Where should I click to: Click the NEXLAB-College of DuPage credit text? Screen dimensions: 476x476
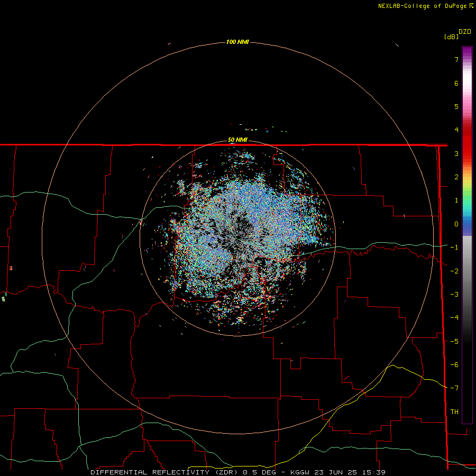tap(422, 6)
